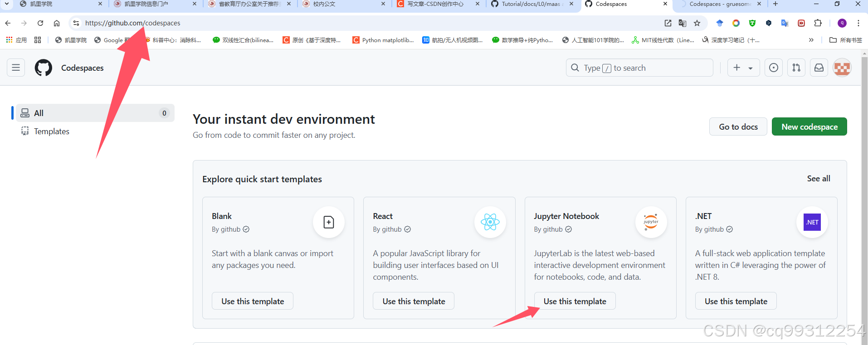Open the See all templates link

(819, 179)
